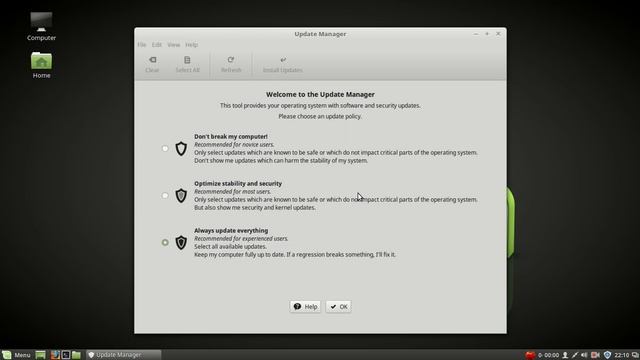The height and width of the screenshot is (360, 640).
Task: Open the Computer desktop icon
Action: [x=41, y=27]
